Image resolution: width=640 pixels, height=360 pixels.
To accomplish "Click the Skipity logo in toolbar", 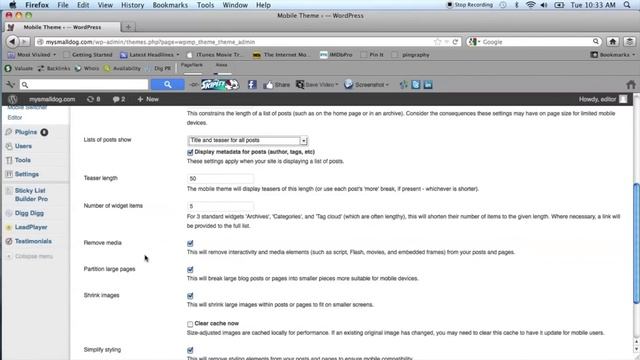I will (220, 84).
